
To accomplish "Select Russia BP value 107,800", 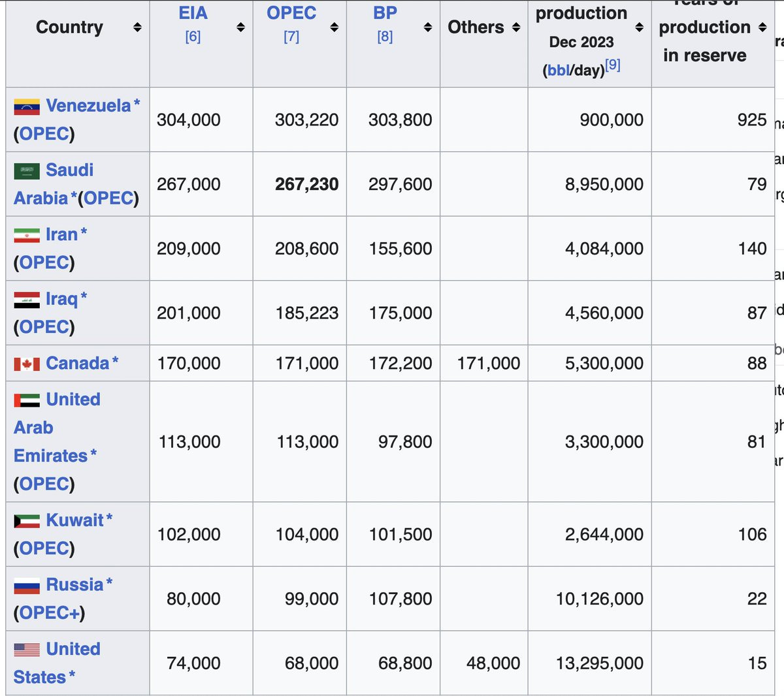I will pyautogui.click(x=400, y=599).
